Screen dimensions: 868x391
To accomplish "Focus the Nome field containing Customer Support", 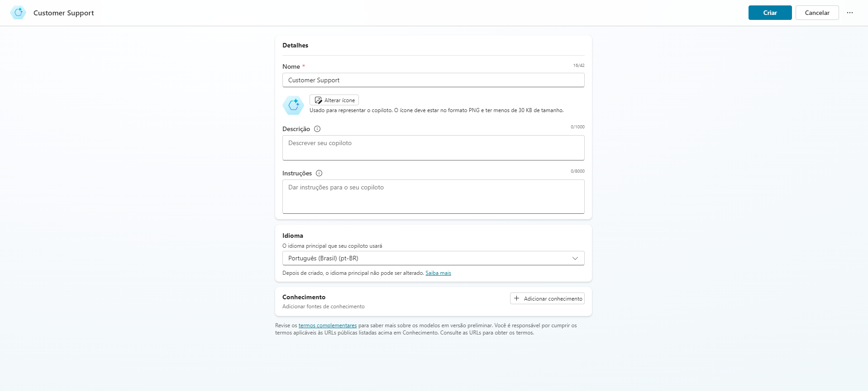I will coord(433,80).
